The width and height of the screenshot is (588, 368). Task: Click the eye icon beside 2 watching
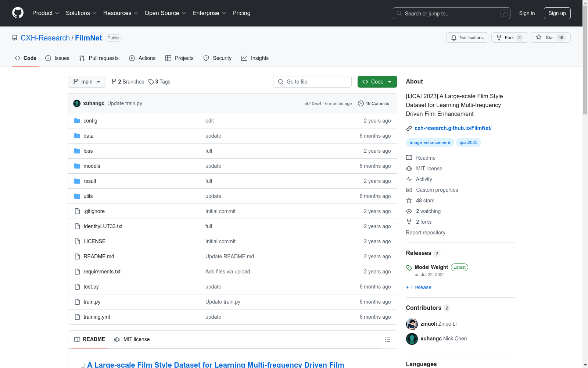coord(409,211)
